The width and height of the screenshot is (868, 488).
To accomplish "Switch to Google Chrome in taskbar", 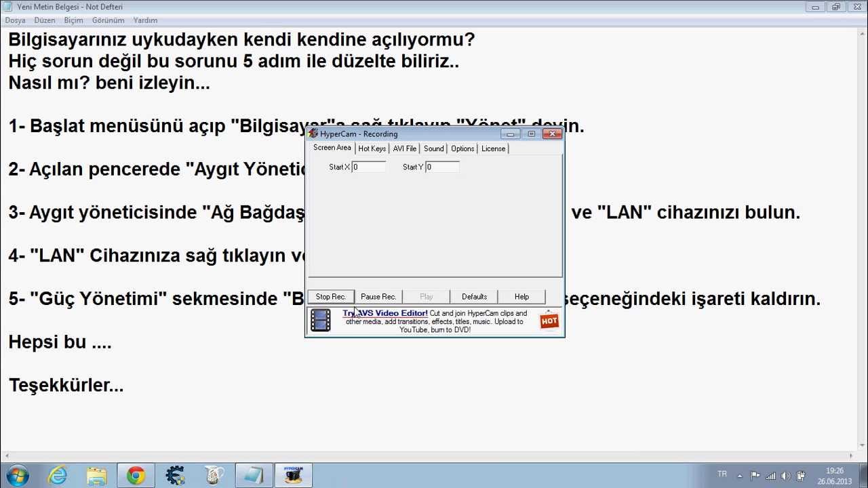I will point(136,476).
